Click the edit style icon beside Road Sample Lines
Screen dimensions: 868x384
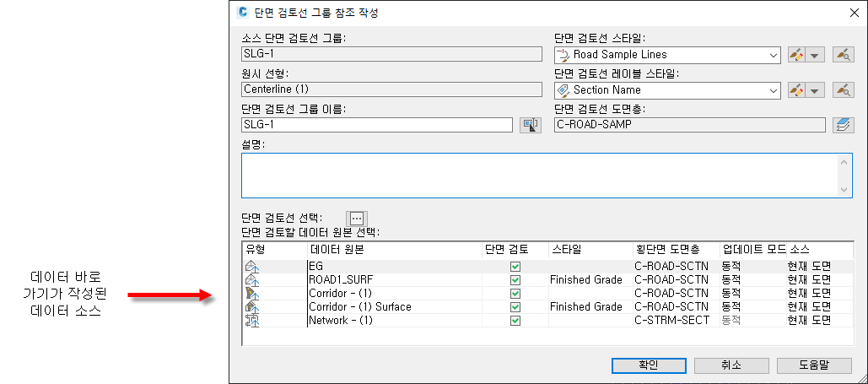[x=795, y=56]
